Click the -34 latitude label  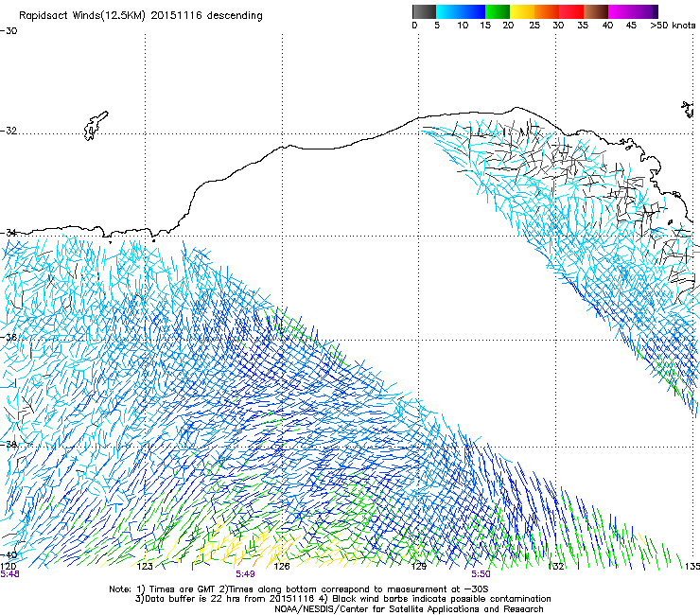coord(9,233)
